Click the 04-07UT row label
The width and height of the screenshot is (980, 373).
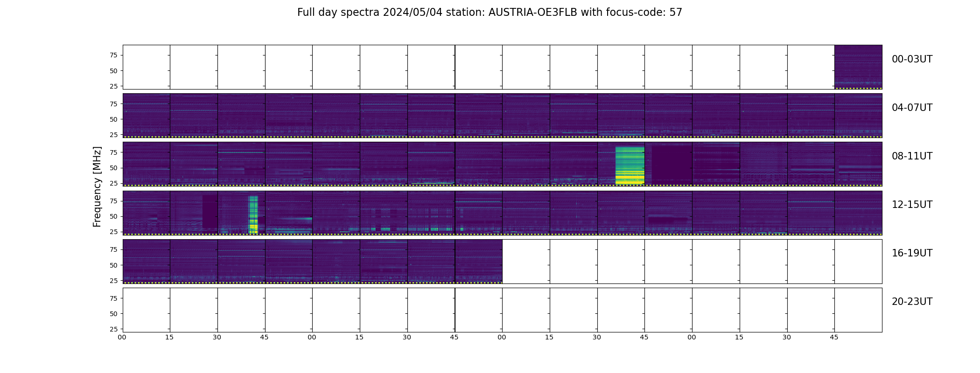[912, 108]
